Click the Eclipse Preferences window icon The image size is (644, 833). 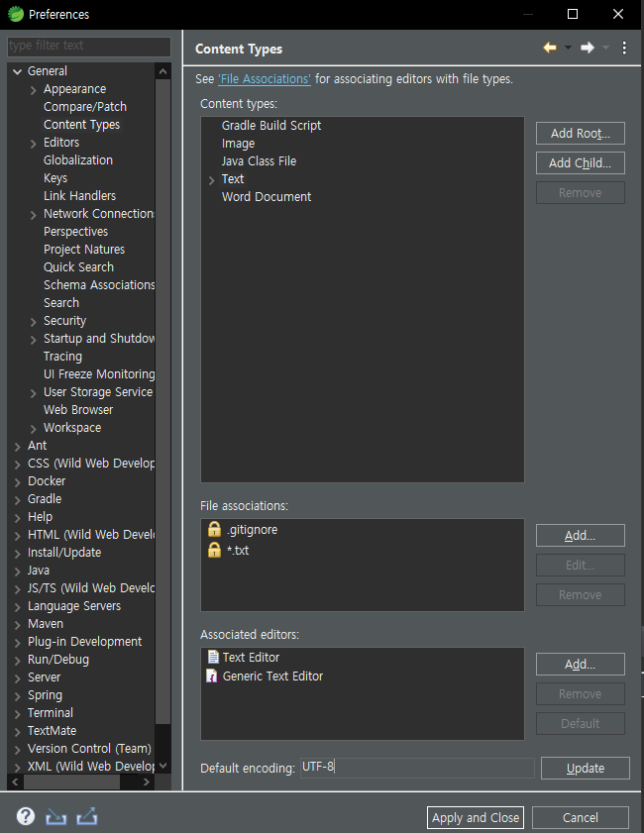(x=16, y=14)
